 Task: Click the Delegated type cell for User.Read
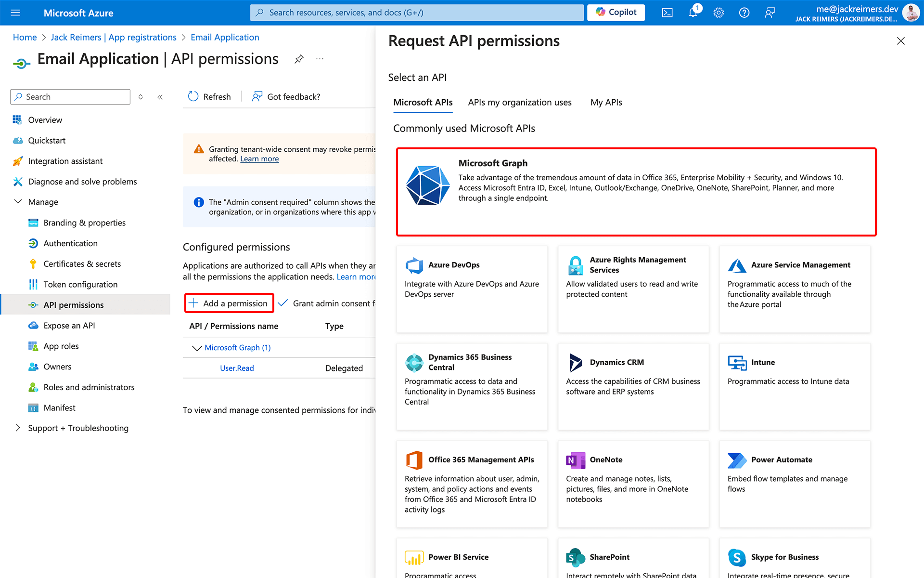pos(344,368)
